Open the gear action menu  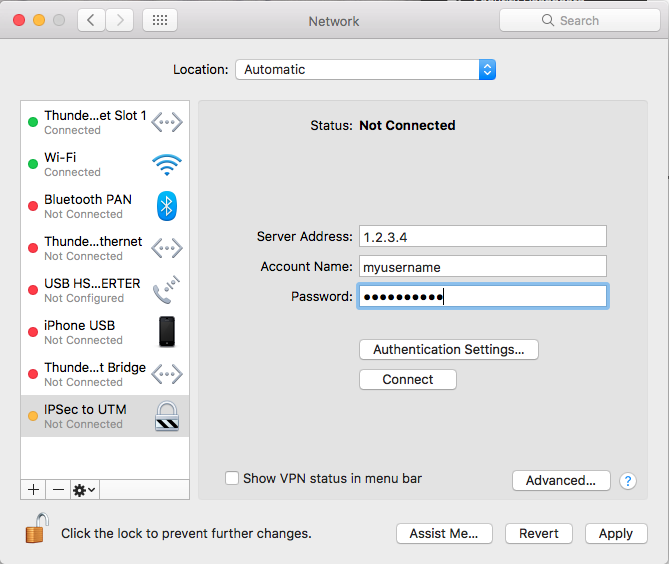coord(84,489)
